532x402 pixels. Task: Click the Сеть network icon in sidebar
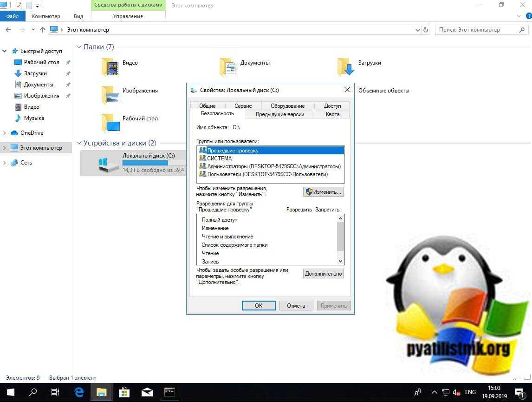(x=14, y=163)
